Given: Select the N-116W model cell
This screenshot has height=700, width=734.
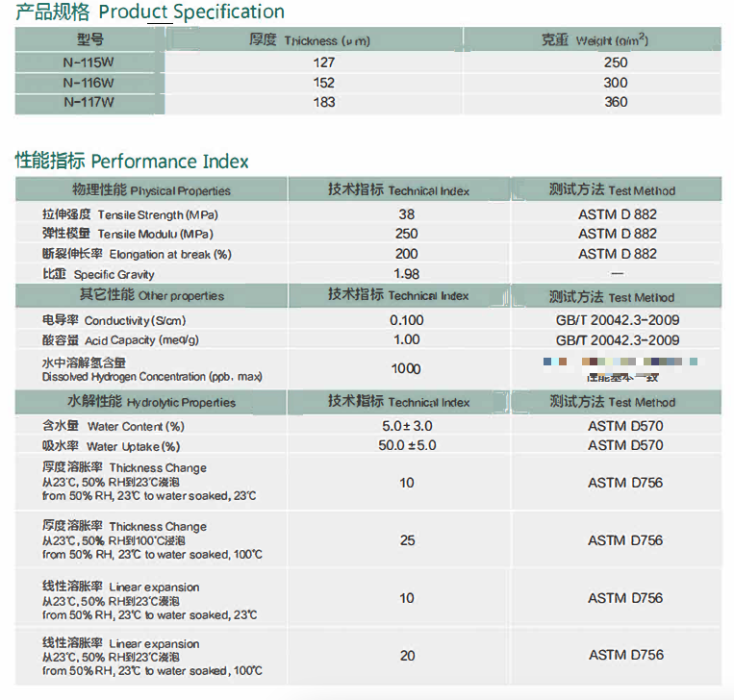Looking at the screenshot, I should [x=89, y=83].
